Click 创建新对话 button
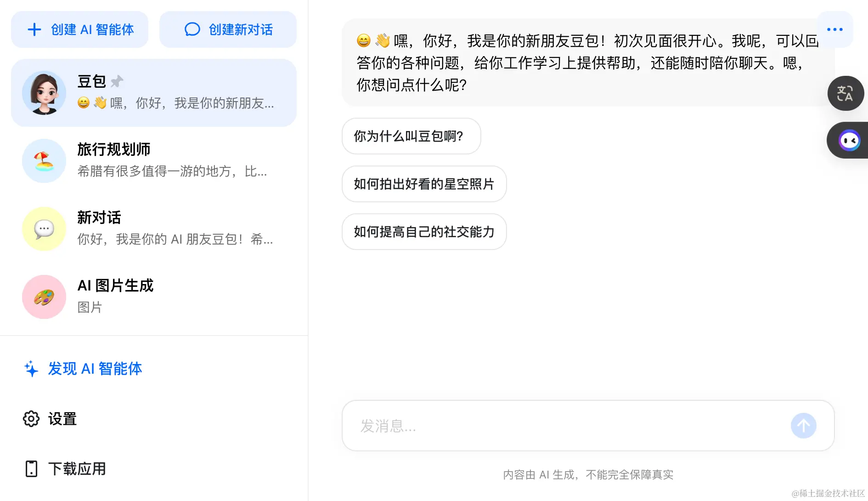868x501 pixels. tap(228, 29)
